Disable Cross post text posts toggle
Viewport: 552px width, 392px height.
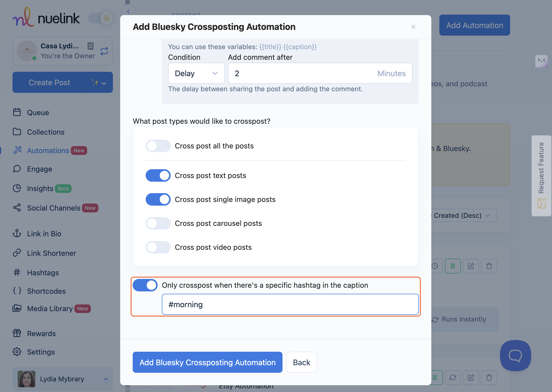[x=158, y=175]
